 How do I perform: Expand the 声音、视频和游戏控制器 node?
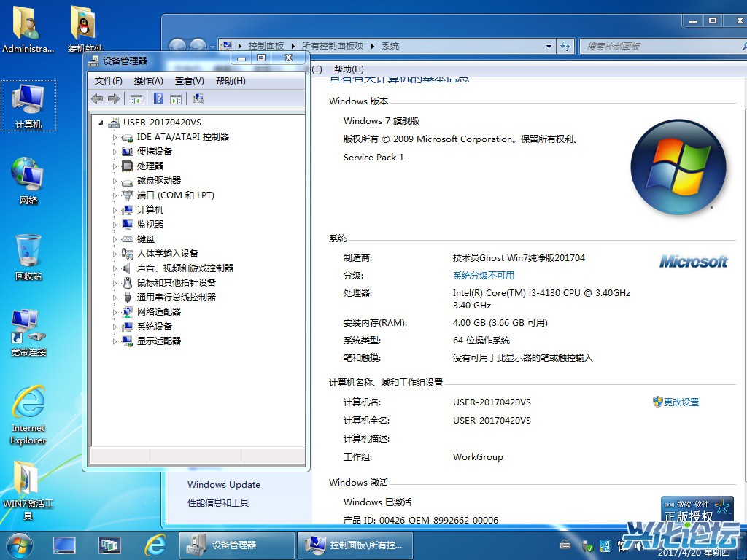(115, 268)
